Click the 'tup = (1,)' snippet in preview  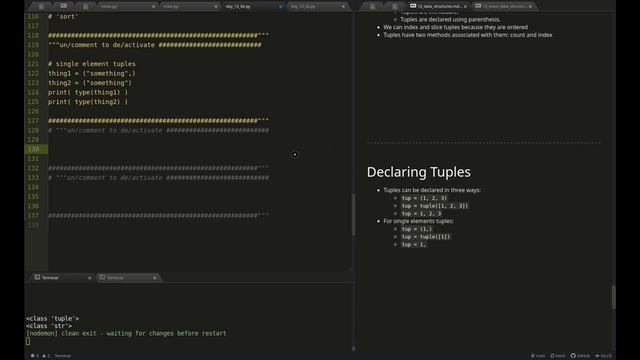416,229
